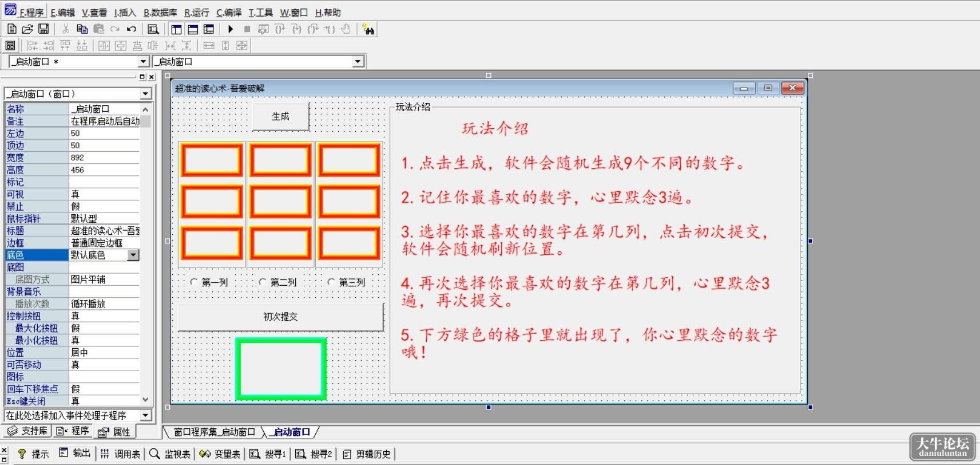The image size is (980, 465).
Task: Open the 变量表 bottom tab
Action: tap(220, 454)
